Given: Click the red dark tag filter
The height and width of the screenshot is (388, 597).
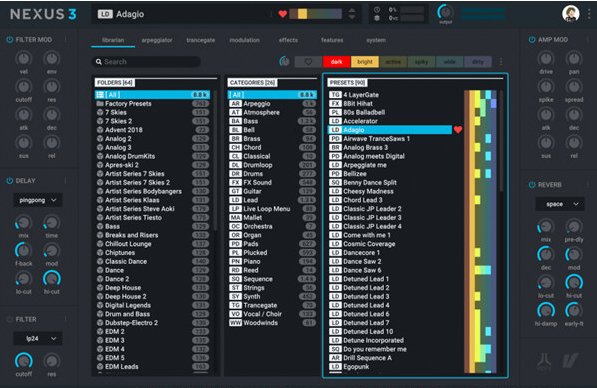Looking at the screenshot, I should click(337, 62).
